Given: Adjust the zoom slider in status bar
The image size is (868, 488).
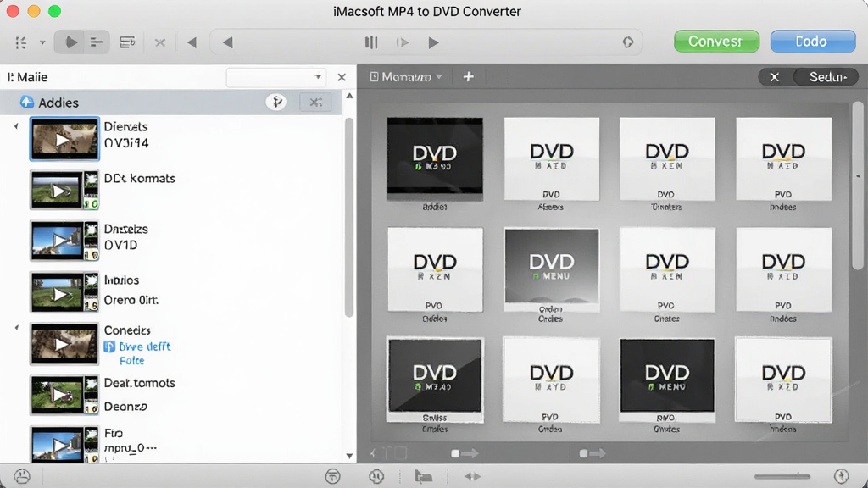Looking at the screenshot, I should 782,476.
